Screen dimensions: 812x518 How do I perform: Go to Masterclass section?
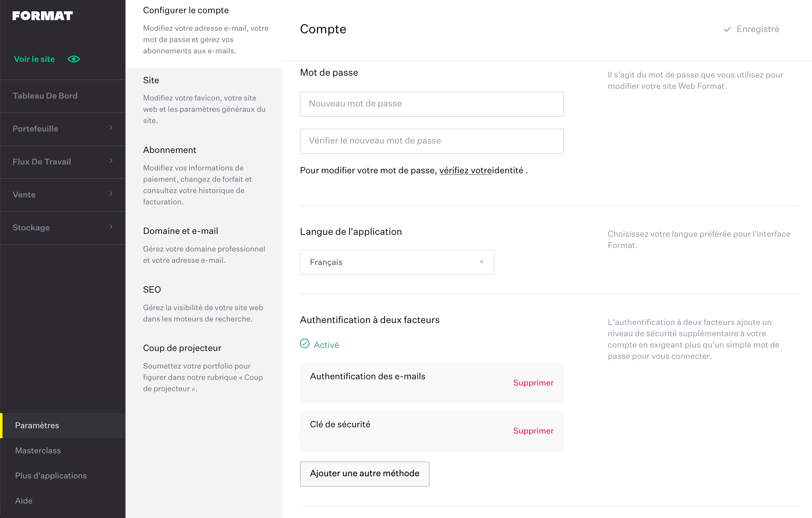pos(38,451)
